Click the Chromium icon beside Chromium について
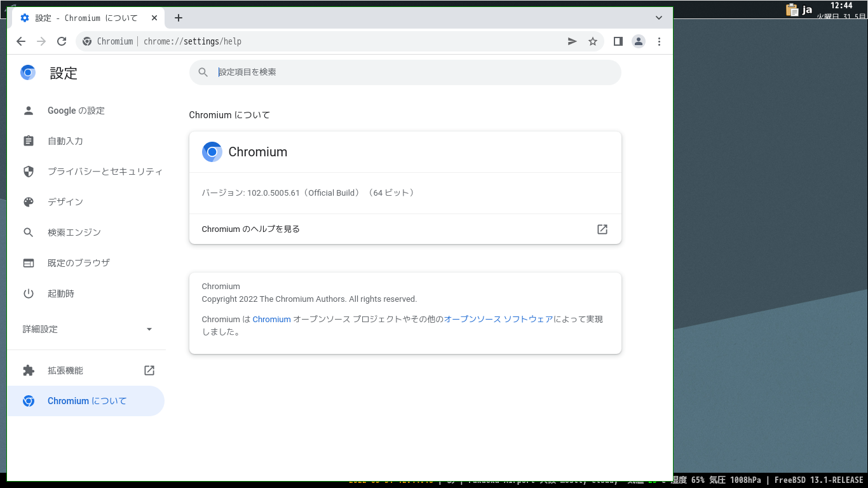Viewport: 868px width, 488px height. tap(29, 401)
